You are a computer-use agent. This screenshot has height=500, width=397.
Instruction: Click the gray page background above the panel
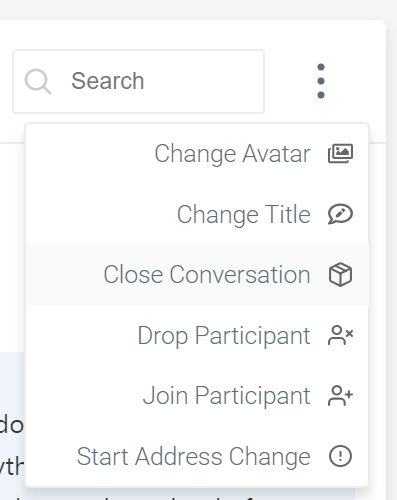(198, 9)
